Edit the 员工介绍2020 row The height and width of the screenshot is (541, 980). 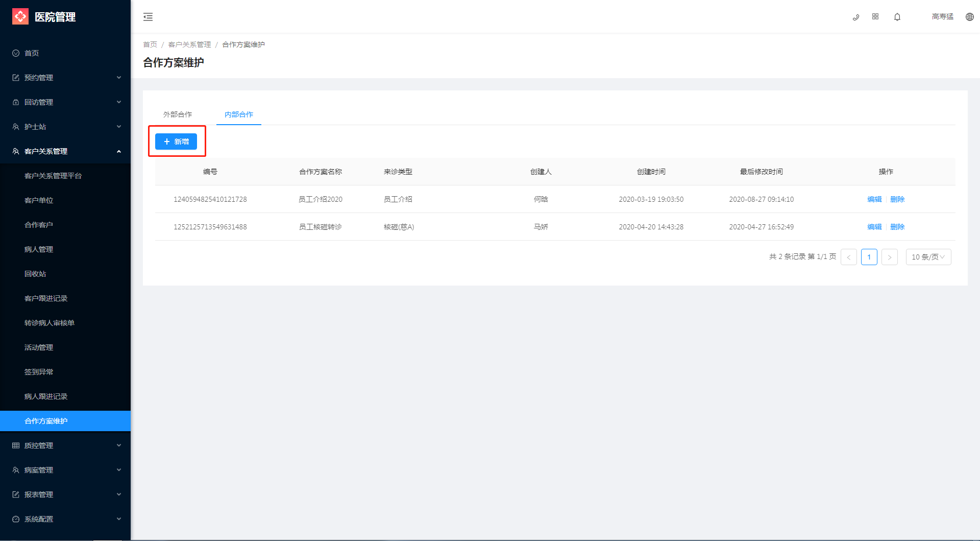pyautogui.click(x=874, y=199)
